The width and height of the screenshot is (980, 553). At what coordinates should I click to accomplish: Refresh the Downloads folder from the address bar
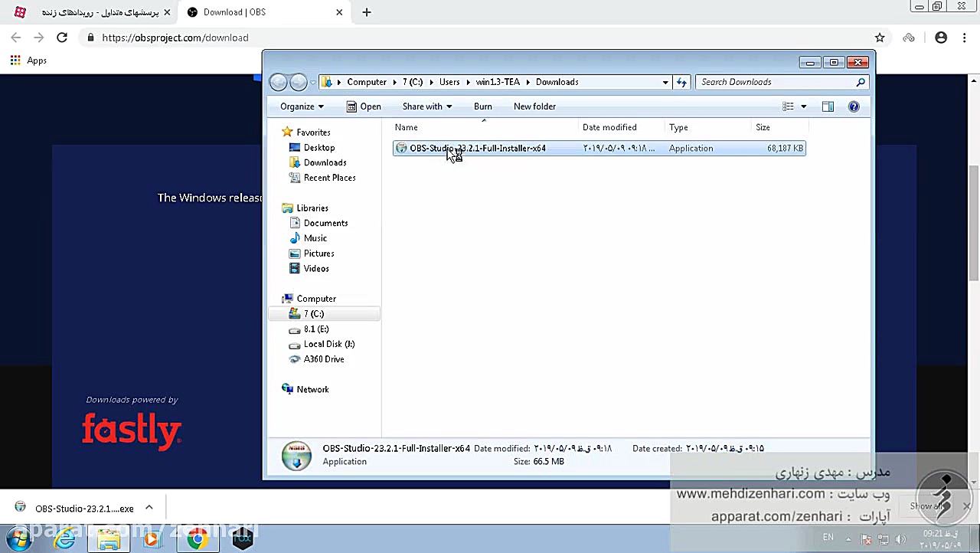pos(681,82)
